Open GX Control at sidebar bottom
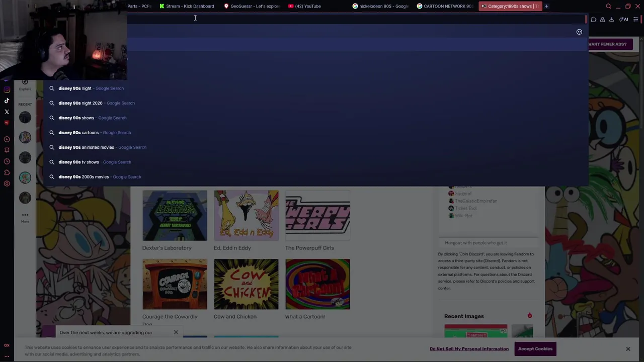Image resolution: width=644 pixels, height=362 pixels. click(x=7, y=345)
